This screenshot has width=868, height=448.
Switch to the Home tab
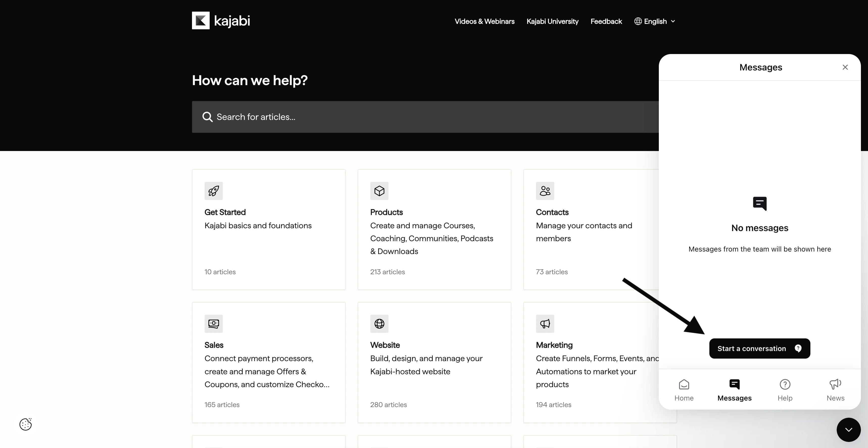pos(684,390)
